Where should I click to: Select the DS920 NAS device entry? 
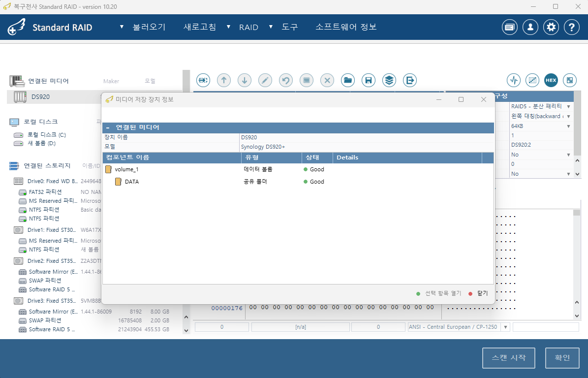55,97
